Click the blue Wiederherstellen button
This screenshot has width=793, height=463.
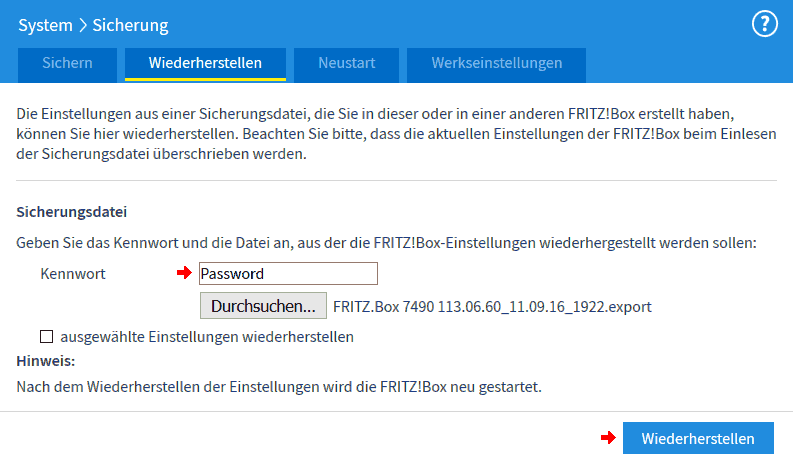click(698, 438)
